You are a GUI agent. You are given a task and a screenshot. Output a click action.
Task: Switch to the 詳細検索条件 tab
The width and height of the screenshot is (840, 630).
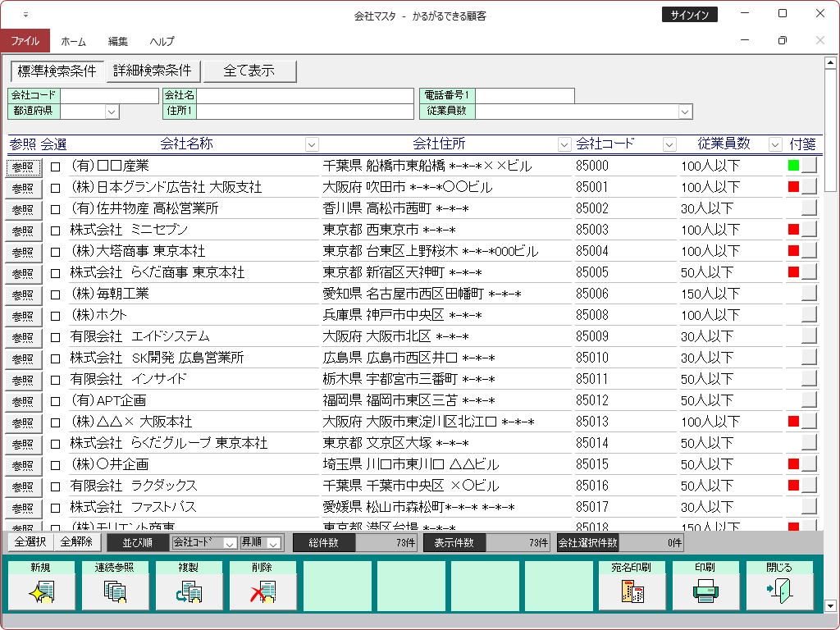click(153, 71)
